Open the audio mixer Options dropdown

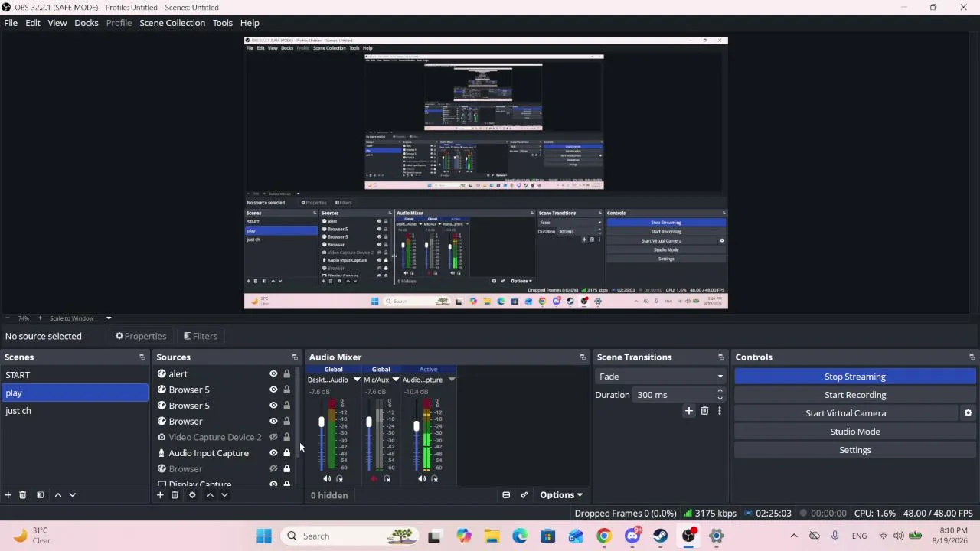click(561, 495)
